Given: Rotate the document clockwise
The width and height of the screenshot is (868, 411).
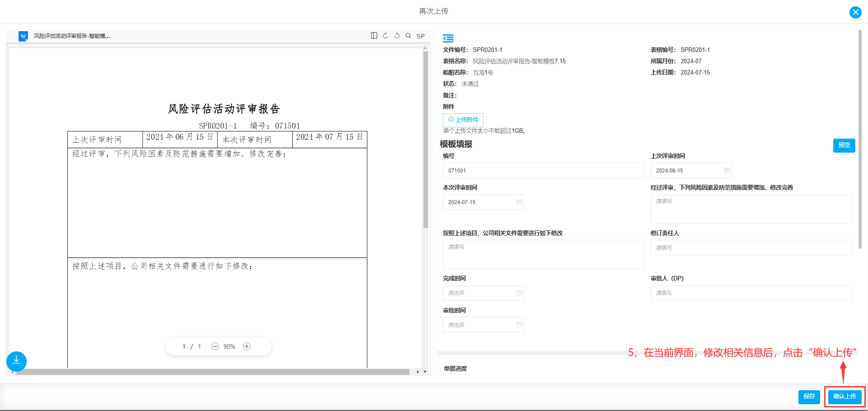Looking at the screenshot, I should tap(385, 36).
